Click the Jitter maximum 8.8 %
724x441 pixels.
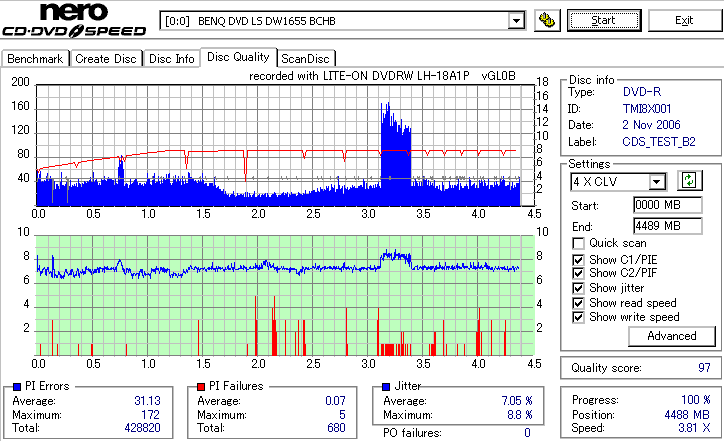[519, 415]
